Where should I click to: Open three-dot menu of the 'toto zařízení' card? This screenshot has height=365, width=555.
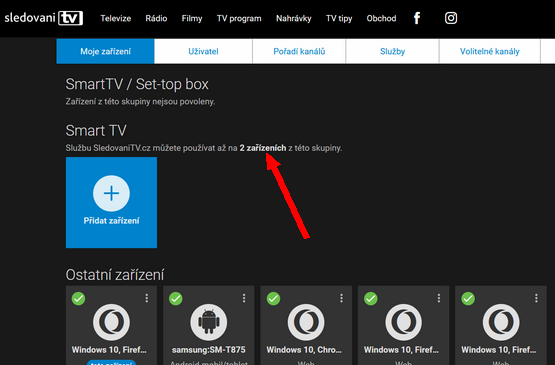coord(147,298)
